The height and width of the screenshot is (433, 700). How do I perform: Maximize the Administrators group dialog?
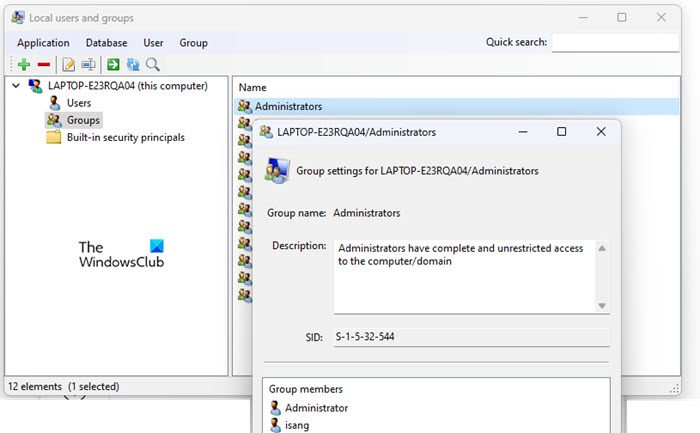click(562, 132)
